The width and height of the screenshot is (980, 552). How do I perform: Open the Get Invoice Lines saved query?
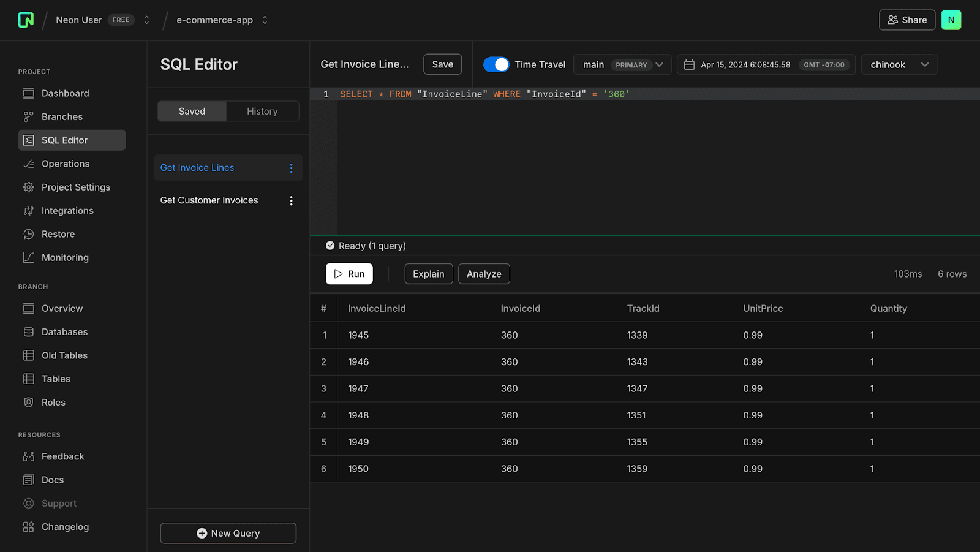(x=197, y=168)
